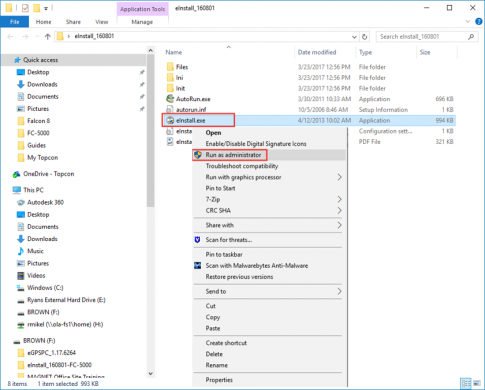Open the Autodesk 360 drive icon
The height and width of the screenshot is (390, 485).
coord(21,202)
